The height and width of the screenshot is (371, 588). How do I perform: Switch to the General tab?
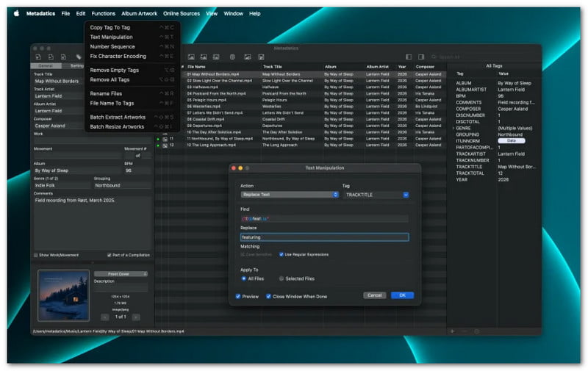click(46, 66)
